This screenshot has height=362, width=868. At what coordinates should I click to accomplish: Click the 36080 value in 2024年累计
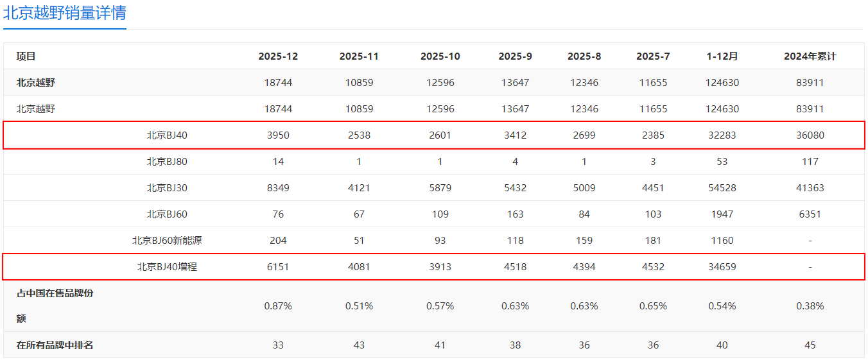pyautogui.click(x=810, y=135)
